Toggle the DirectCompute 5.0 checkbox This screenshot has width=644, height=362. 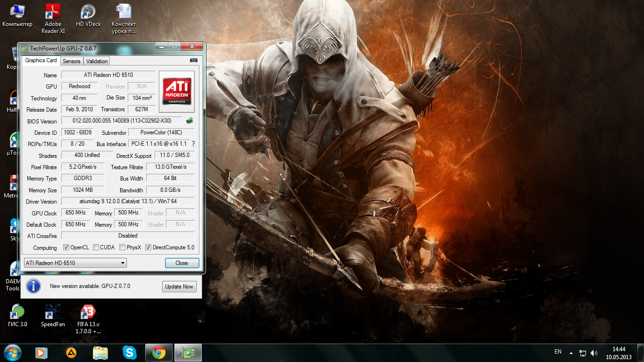pos(148,247)
